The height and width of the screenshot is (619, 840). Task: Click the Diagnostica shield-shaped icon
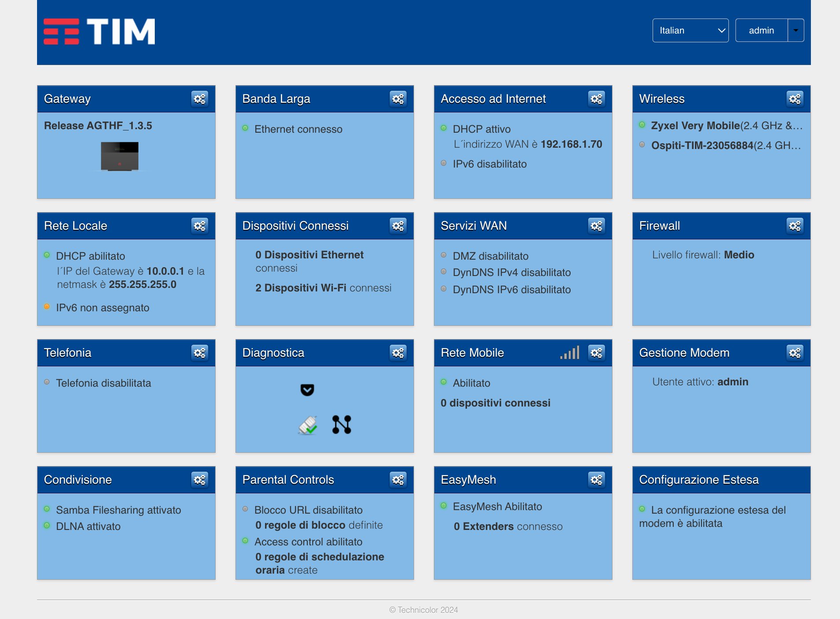point(307,390)
